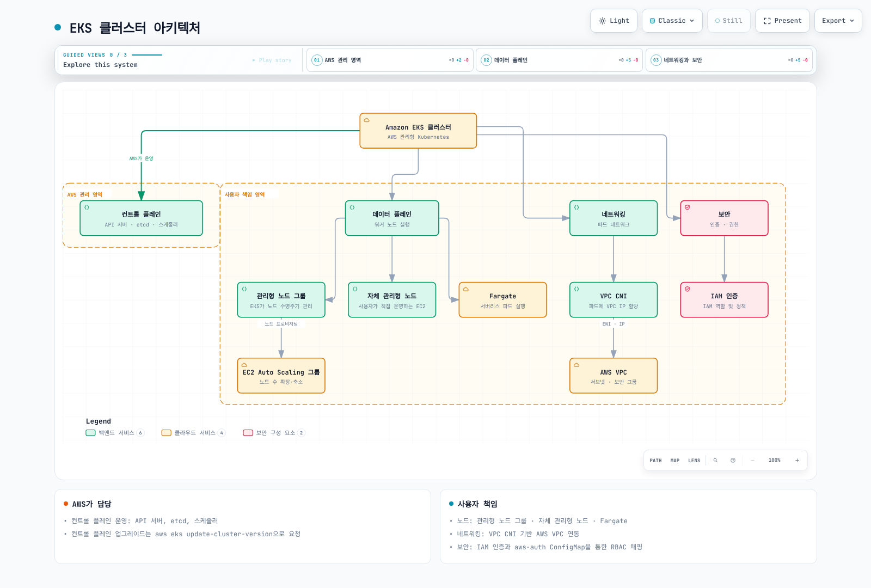The width and height of the screenshot is (871, 588).
Task: Select the EC2 Auto Scaling 그룹 node title
Action: coord(281,372)
